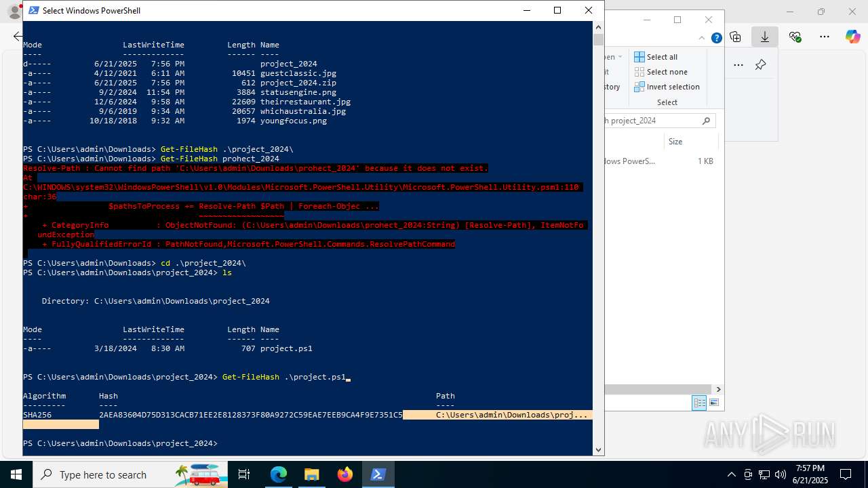Switch Explorer to details view
The height and width of the screenshot is (488, 868).
tap(699, 403)
